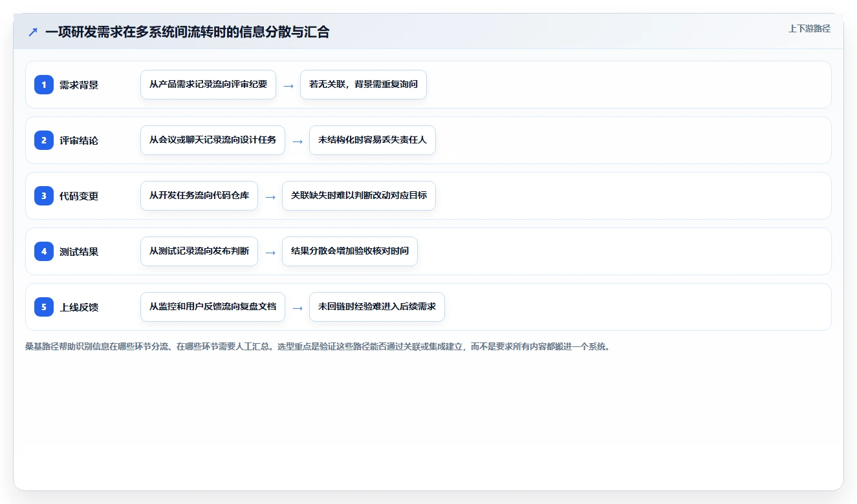The width and height of the screenshot is (857, 504).
Task: Click the 关联缺失时难以判断改动对应目标 chip
Action: (x=359, y=196)
